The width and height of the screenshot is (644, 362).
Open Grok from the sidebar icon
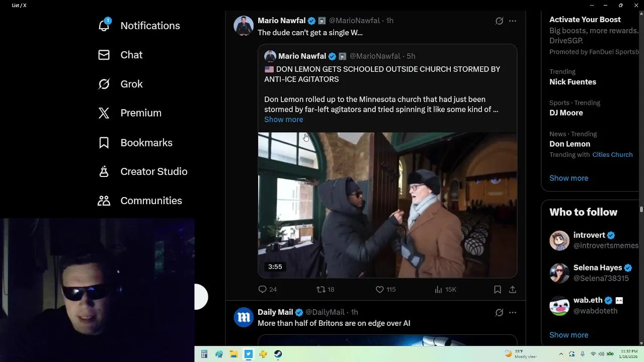104,84
